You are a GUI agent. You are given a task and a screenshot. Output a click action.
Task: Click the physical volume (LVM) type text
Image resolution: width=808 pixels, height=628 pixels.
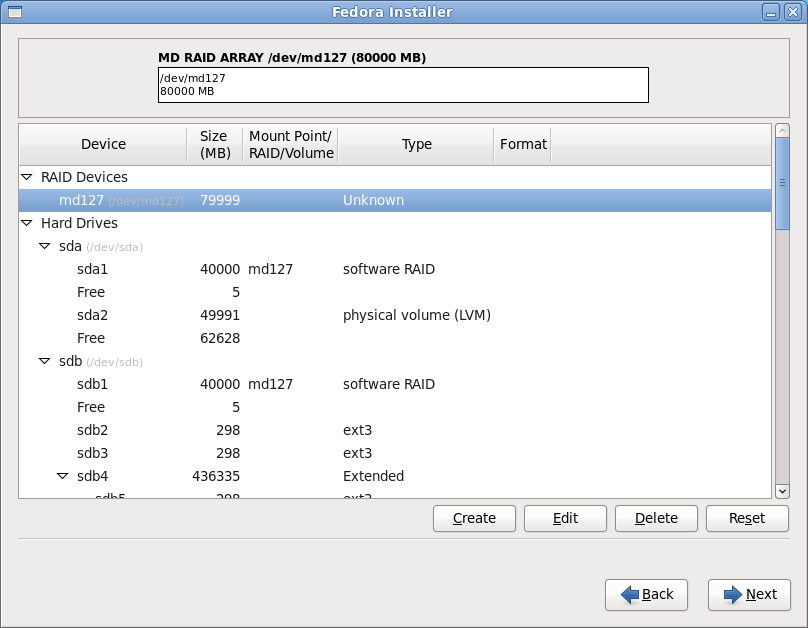(417, 315)
